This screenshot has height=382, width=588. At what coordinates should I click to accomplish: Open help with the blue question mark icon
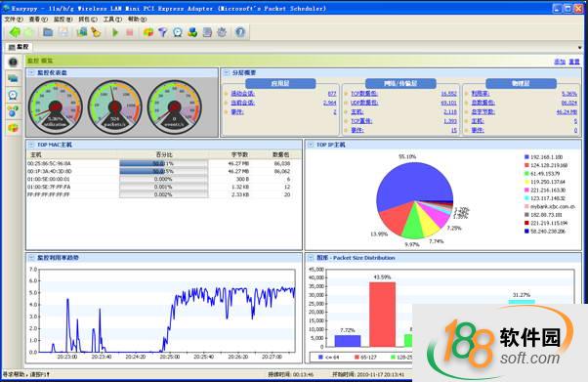point(240,32)
